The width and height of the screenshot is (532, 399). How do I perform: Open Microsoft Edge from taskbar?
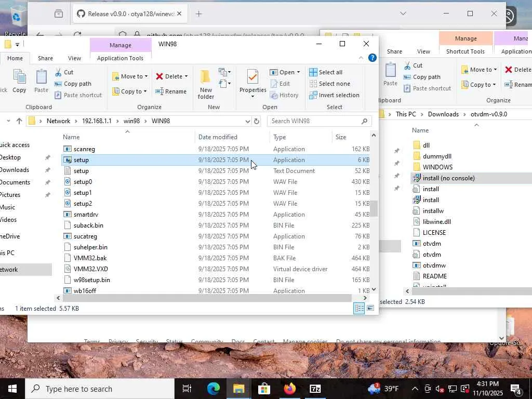[x=214, y=389]
